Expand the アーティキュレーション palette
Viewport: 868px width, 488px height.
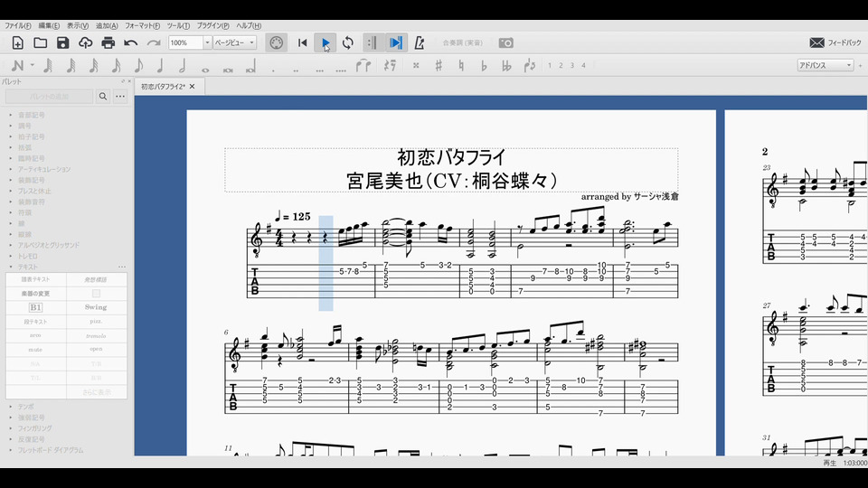43,169
